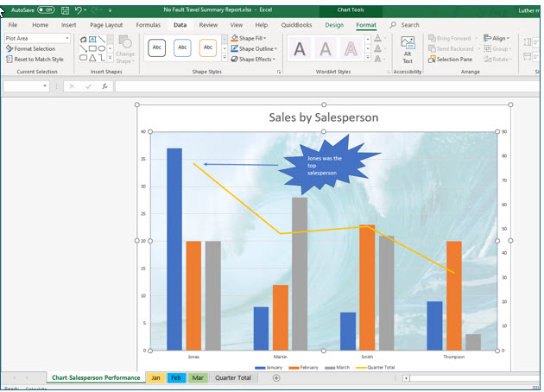Image resolution: width=544 pixels, height=392 pixels.
Task: Click Jones's blue January bar
Action: 174,249
